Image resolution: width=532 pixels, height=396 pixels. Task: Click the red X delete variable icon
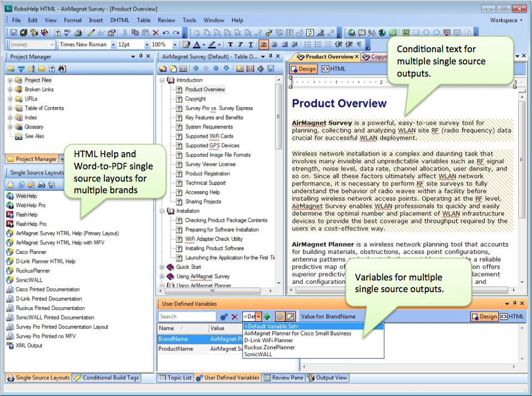(x=235, y=317)
